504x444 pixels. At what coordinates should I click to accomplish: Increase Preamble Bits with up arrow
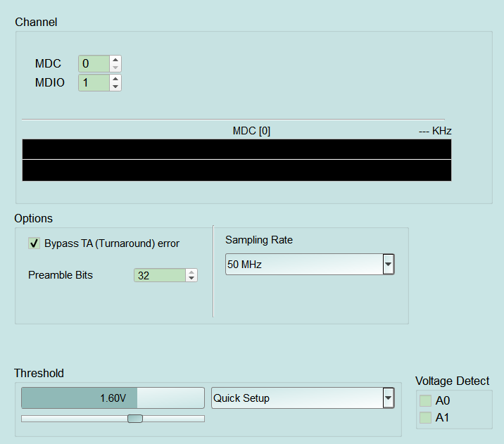[191, 272]
